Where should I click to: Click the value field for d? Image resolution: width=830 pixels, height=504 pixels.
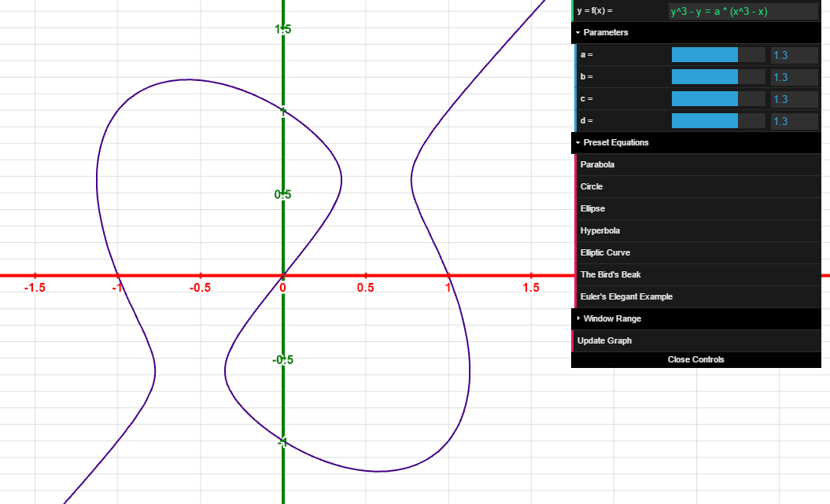[794, 121]
